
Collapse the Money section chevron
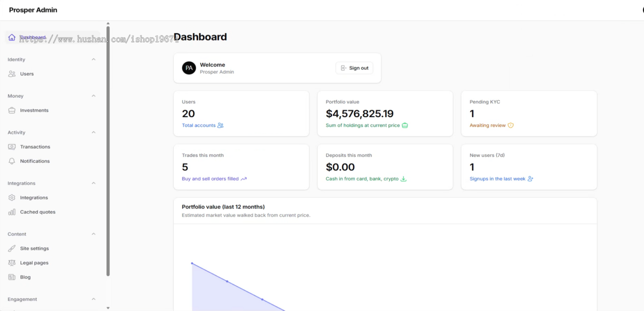(93, 96)
